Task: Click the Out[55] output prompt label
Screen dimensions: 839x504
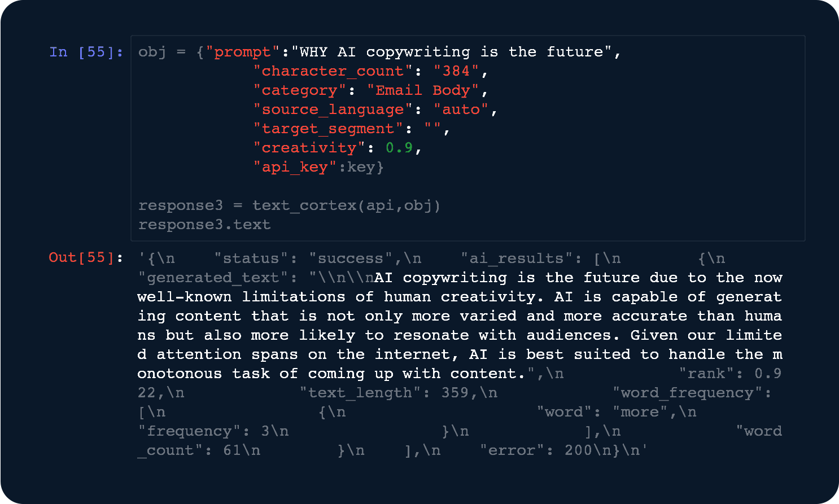Action: [x=85, y=257]
